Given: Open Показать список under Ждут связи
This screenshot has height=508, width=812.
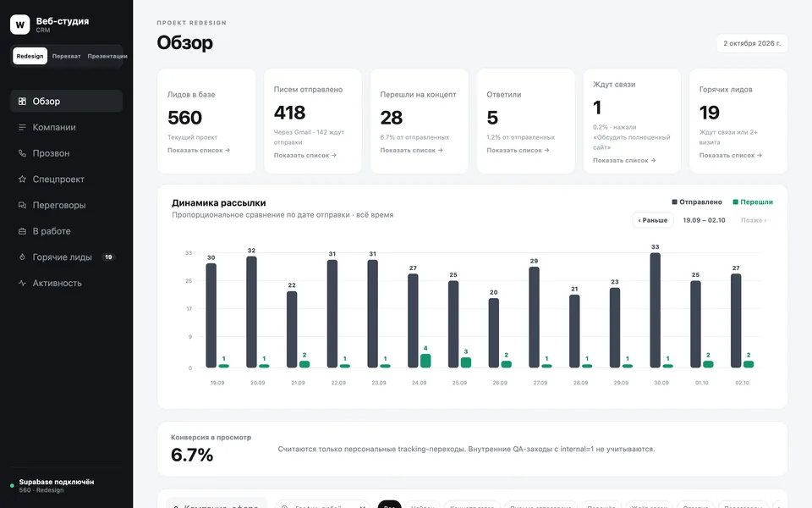Looking at the screenshot, I should [x=624, y=161].
